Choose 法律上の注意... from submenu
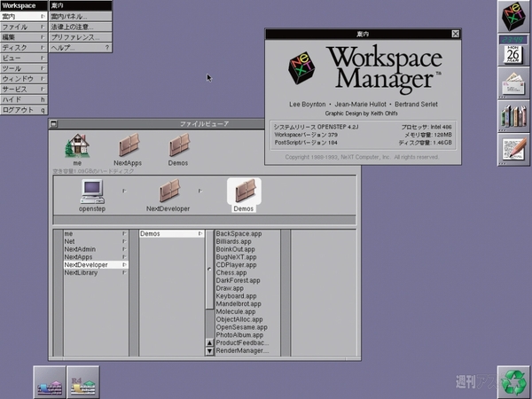 tap(81, 27)
